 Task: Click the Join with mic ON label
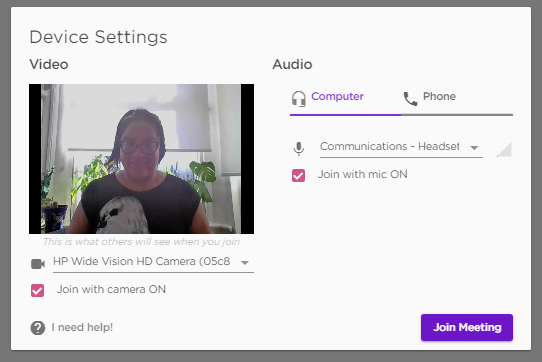[x=363, y=174]
